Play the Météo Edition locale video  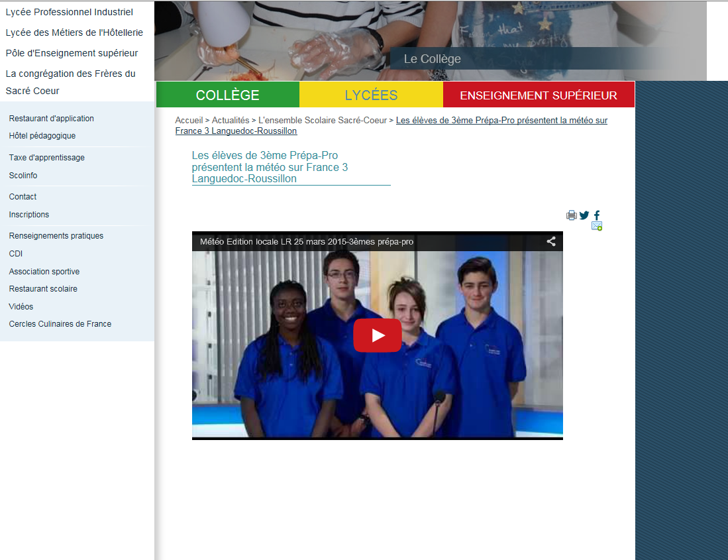[377, 335]
